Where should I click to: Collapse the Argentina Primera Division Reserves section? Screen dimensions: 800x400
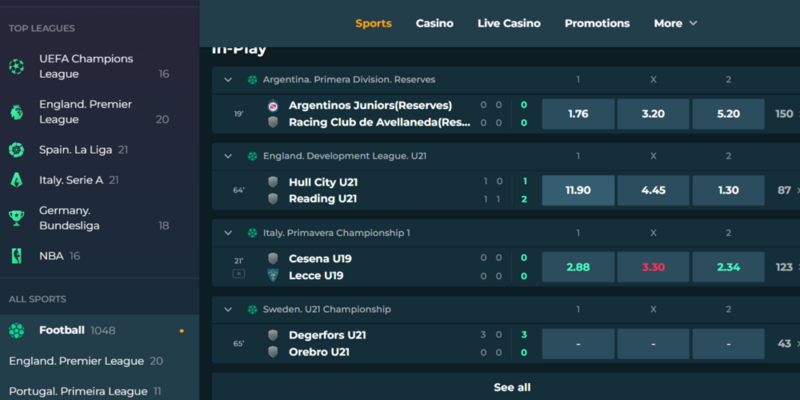point(228,80)
